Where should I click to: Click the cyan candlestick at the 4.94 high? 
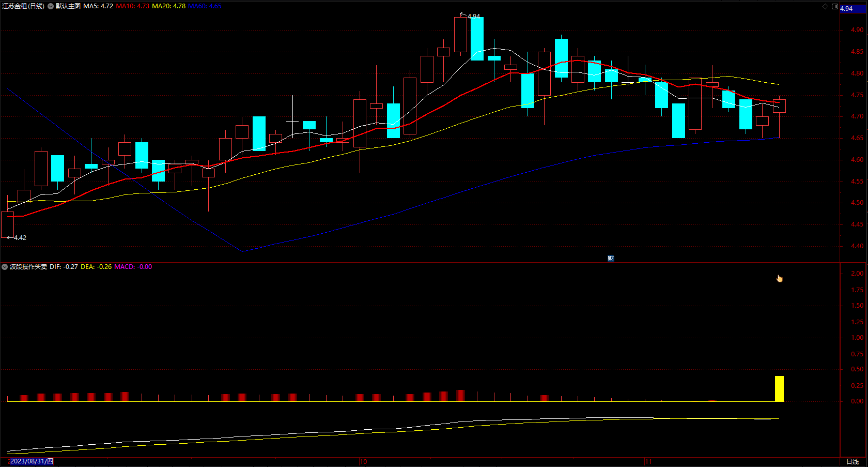click(477, 39)
